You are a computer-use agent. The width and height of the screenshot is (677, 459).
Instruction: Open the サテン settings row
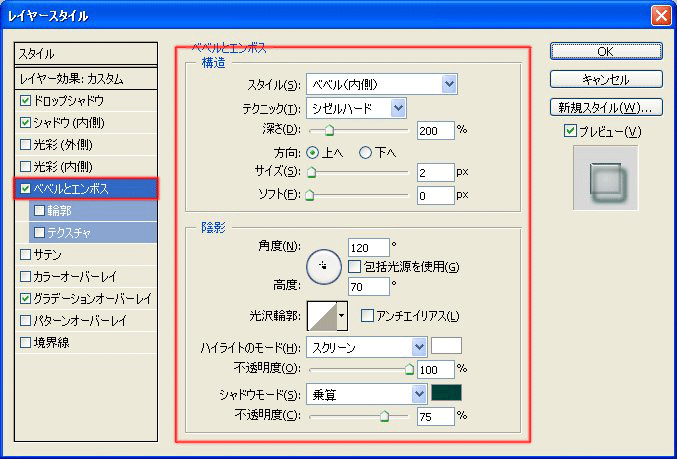tap(86, 255)
